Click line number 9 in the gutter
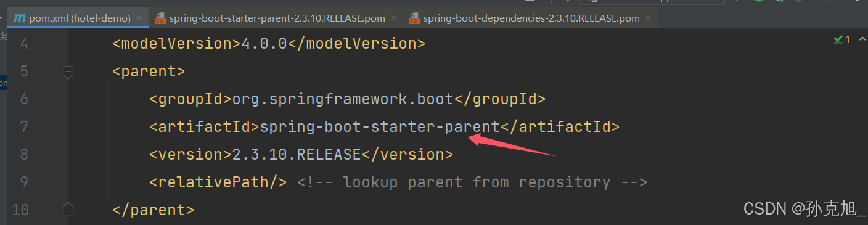The height and width of the screenshot is (225, 868). pyautogui.click(x=24, y=182)
